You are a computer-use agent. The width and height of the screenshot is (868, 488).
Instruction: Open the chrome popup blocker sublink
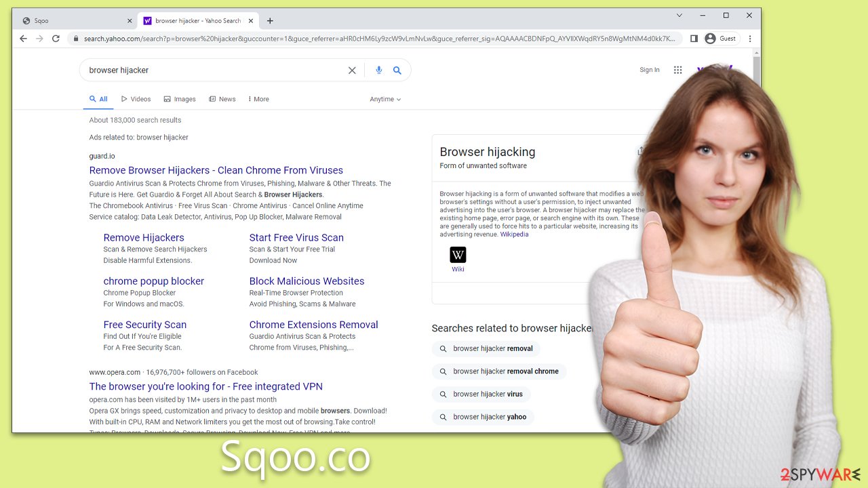click(153, 281)
